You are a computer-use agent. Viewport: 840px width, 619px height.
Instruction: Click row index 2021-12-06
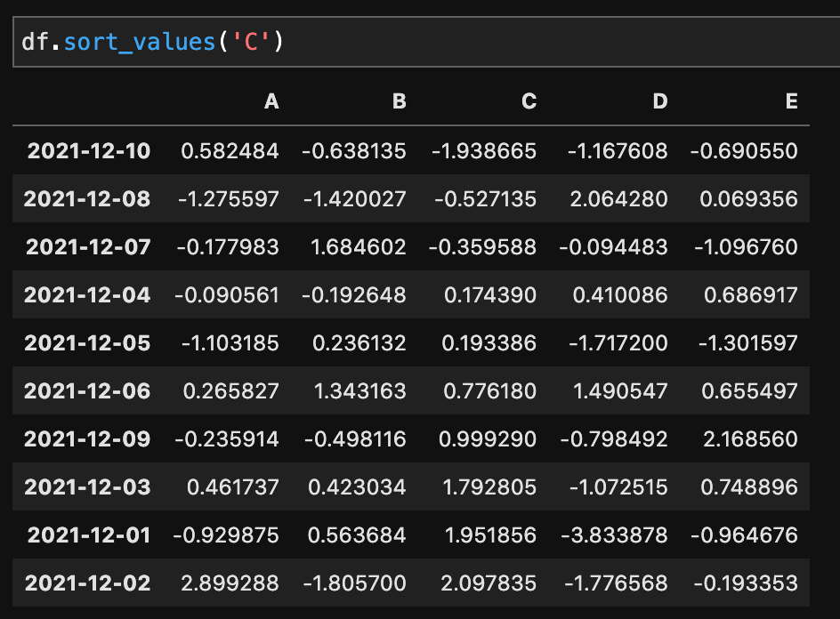tap(87, 391)
